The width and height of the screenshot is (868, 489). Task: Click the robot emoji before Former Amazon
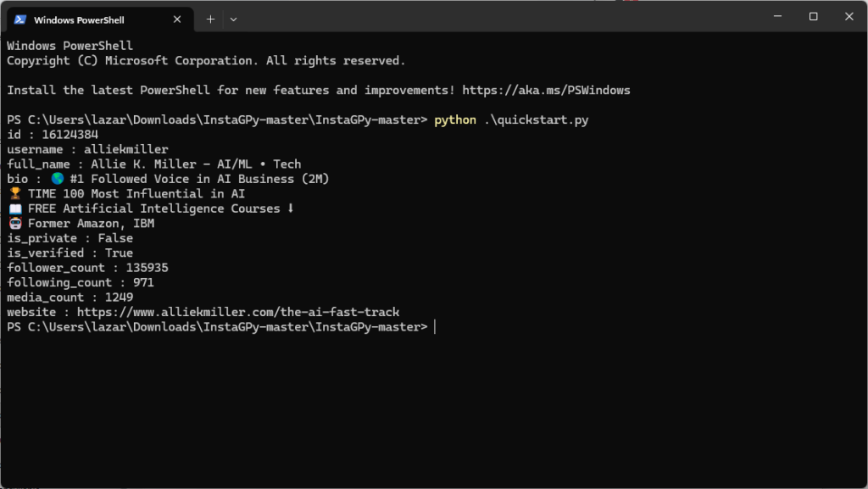click(x=14, y=223)
